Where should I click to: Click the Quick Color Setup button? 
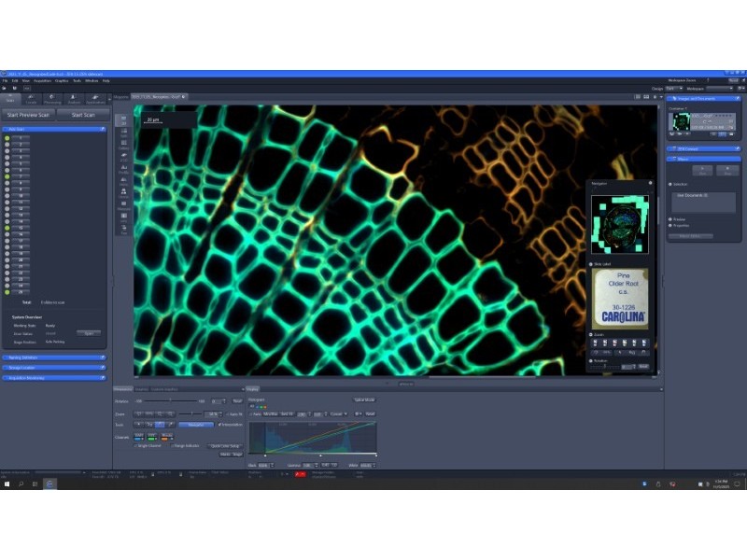click(x=225, y=446)
